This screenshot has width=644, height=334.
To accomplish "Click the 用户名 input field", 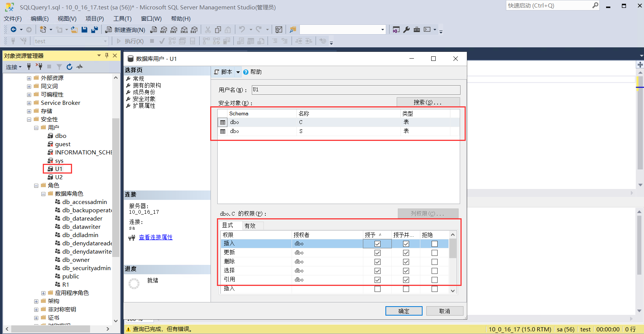I will pyautogui.click(x=356, y=90).
